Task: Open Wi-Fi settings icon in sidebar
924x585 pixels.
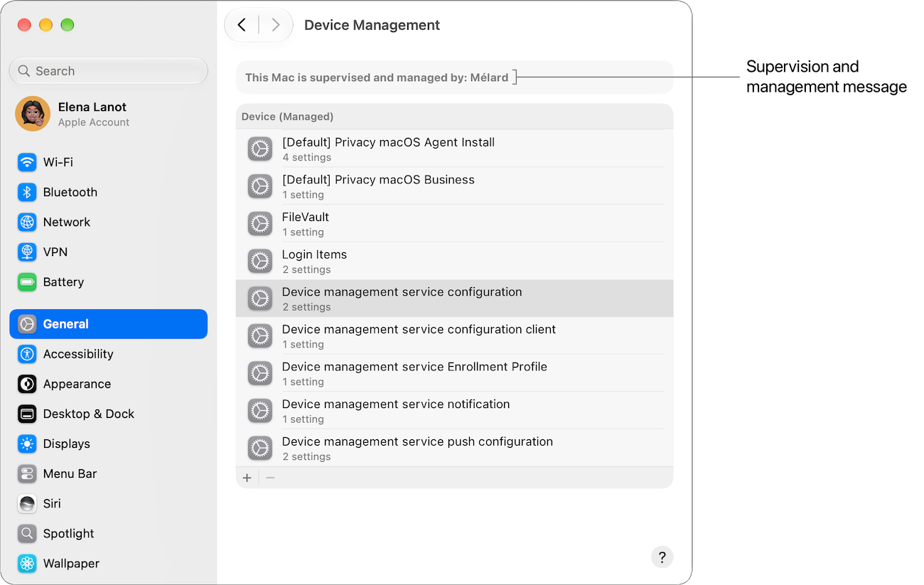Action: (27, 162)
